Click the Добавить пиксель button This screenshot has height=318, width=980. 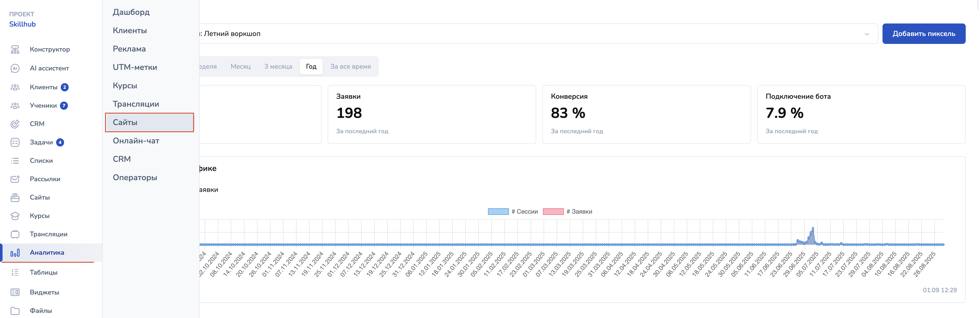[923, 34]
